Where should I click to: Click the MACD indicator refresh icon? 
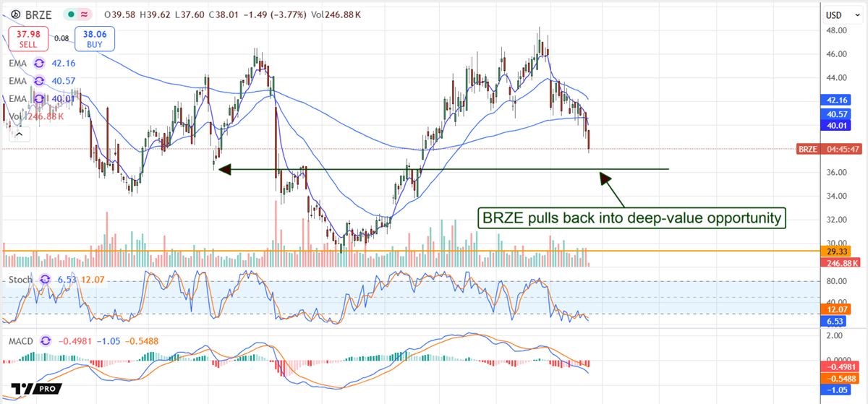coord(46,340)
